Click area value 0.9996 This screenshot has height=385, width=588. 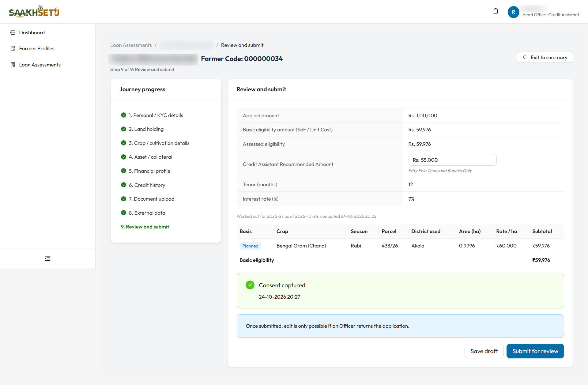[x=467, y=246]
